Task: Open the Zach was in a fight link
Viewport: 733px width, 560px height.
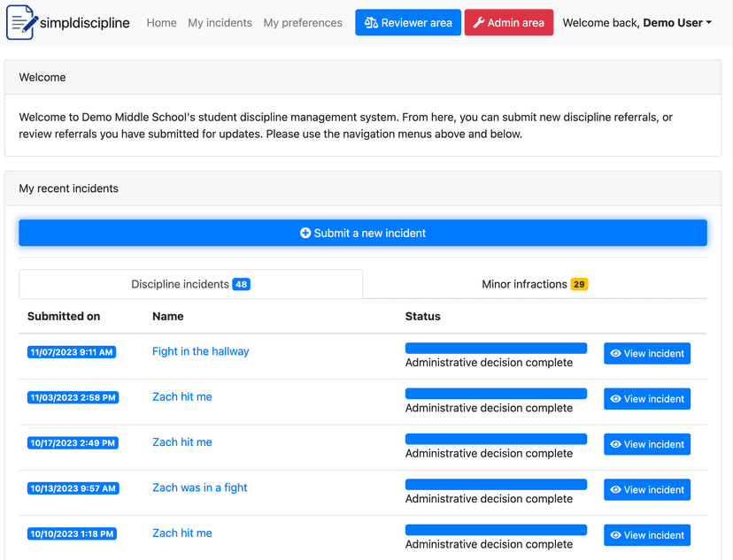Action: point(199,487)
